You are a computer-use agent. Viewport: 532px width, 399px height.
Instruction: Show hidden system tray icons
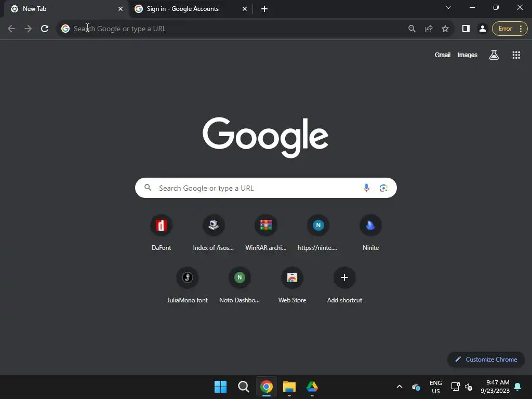(400, 387)
